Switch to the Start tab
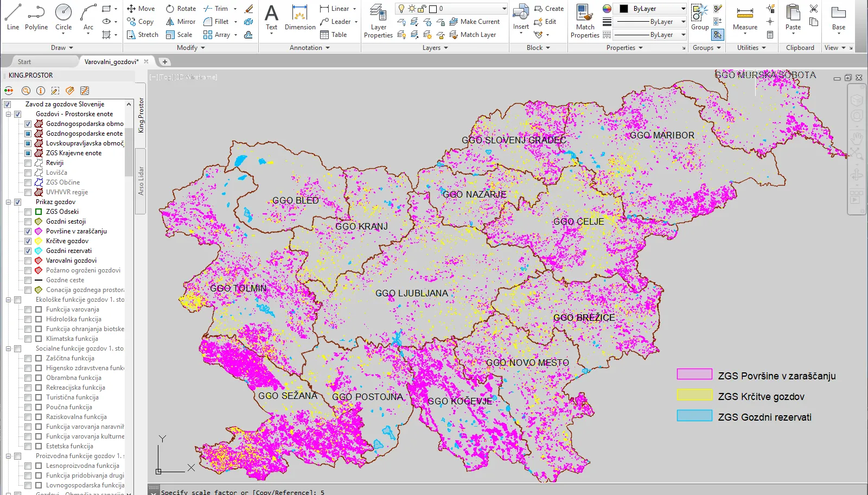 tap(24, 62)
